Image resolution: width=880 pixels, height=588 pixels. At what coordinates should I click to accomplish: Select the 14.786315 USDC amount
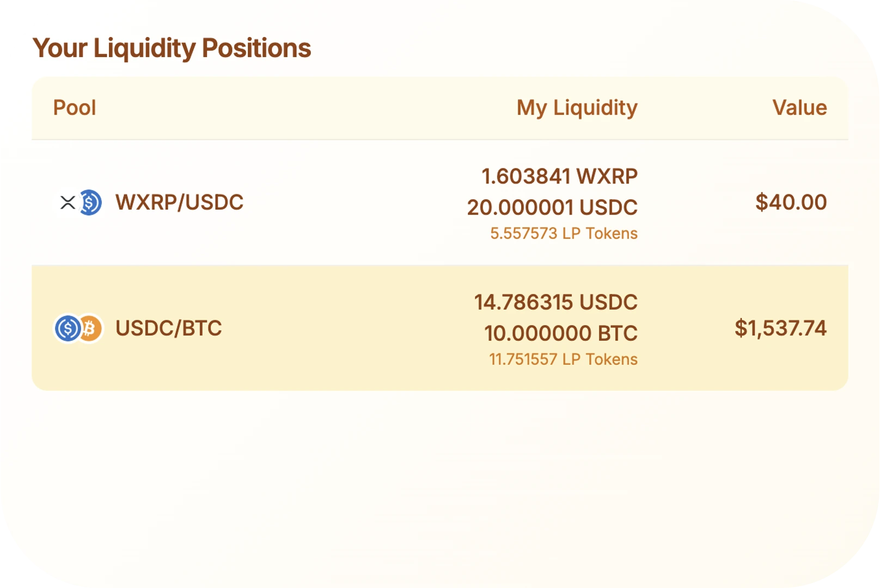[x=555, y=302]
